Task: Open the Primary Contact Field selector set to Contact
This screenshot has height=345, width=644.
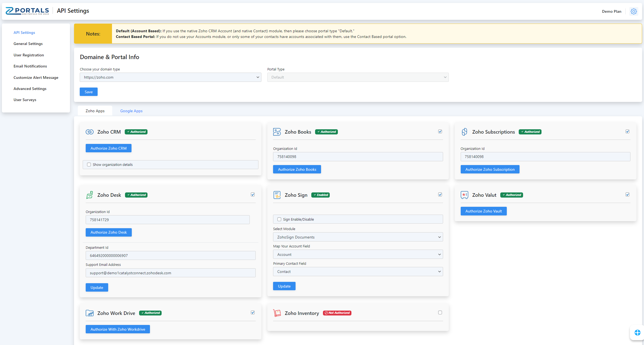Action: click(358, 271)
